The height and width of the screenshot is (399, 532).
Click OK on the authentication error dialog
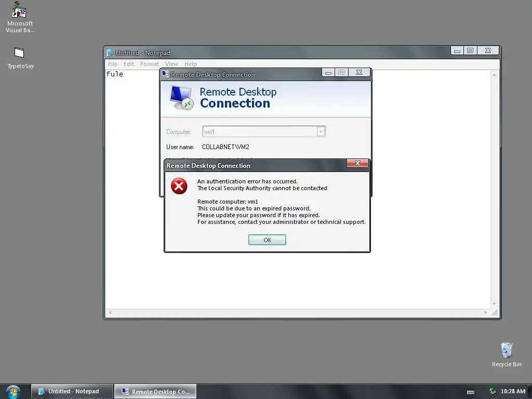(x=267, y=240)
